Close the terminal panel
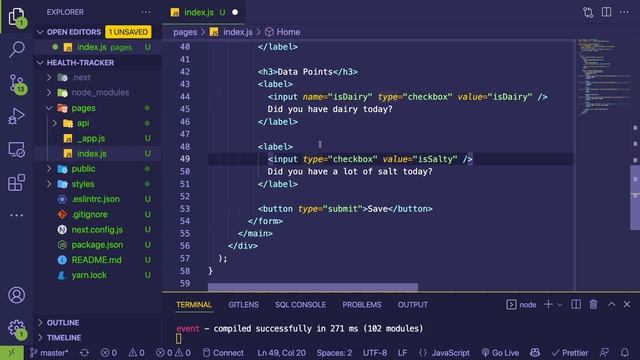The image size is (640, 360). click(x=627, y=304)
